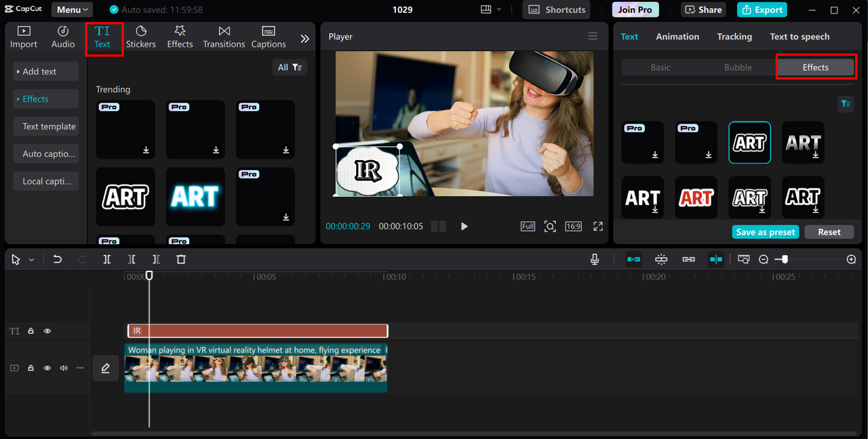Open the Local captions category
Image resolution: width=868 pixels, height=439 pixels.
point(46,181)
